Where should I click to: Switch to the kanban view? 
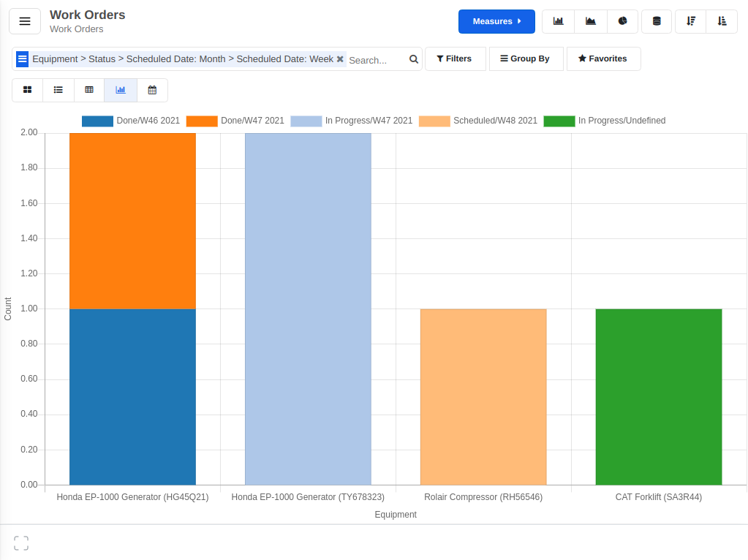coord(27,89)
